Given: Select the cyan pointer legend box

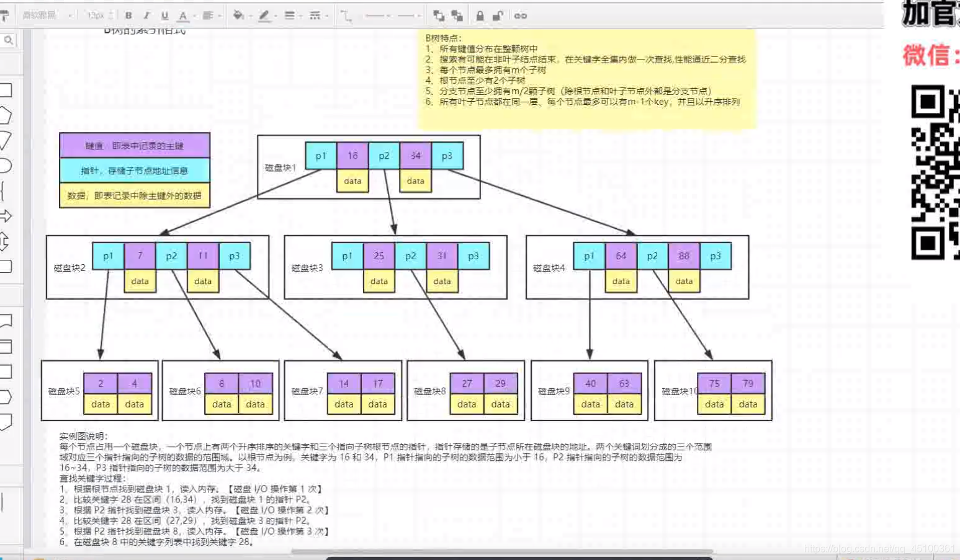Looking at the screenshot, I should coord(135,171).
